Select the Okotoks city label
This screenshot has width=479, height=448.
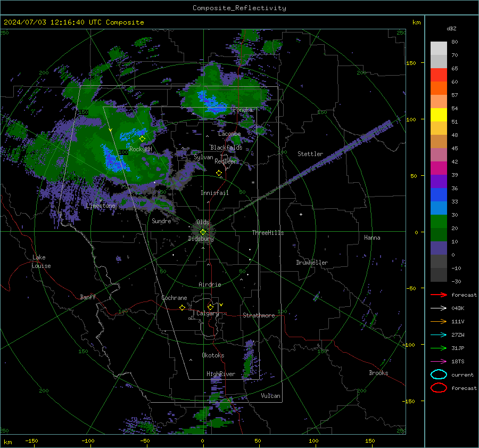coord(213,355)
